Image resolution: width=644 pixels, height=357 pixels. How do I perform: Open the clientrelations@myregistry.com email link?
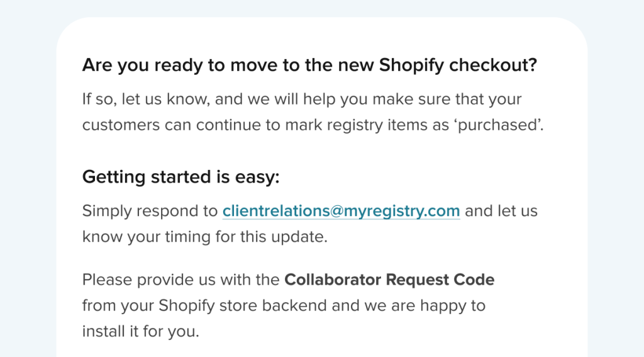[341, 211]
